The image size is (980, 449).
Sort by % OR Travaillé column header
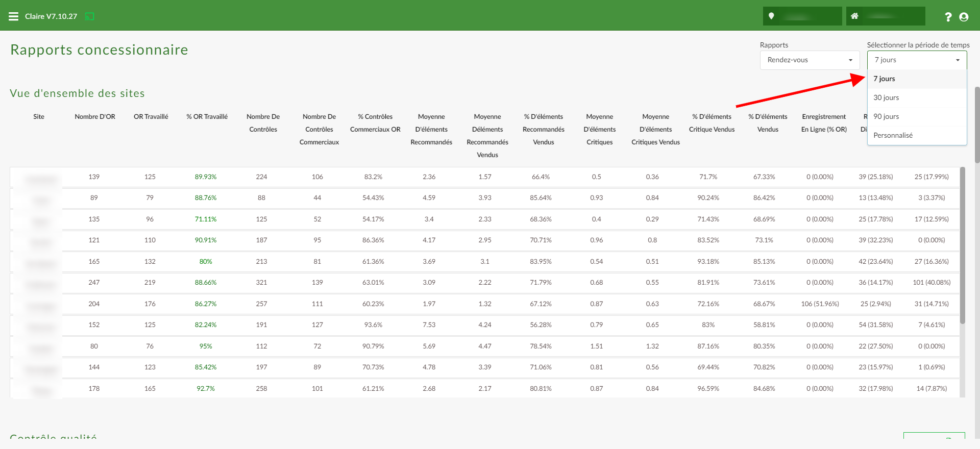click(207, 116)
